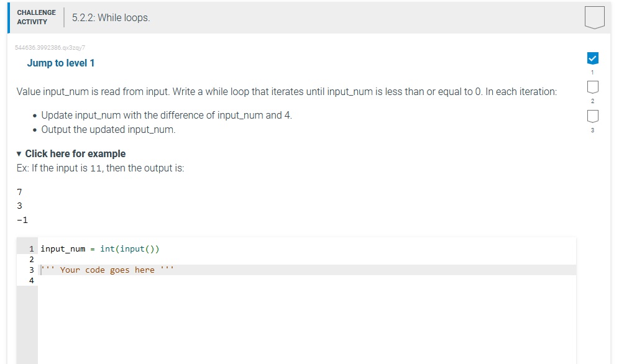Click line 3 placeholder 'Your code goes here'

(x=107, y=270)
